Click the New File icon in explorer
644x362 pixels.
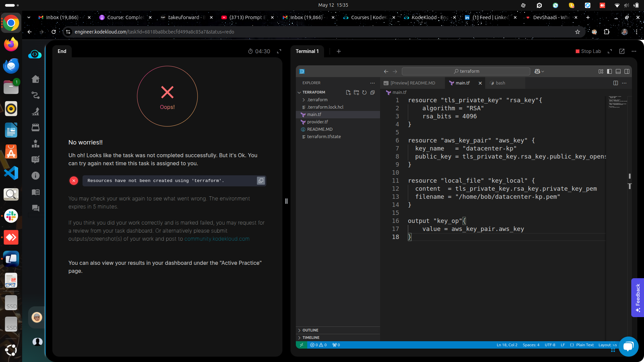coord(348,93)
